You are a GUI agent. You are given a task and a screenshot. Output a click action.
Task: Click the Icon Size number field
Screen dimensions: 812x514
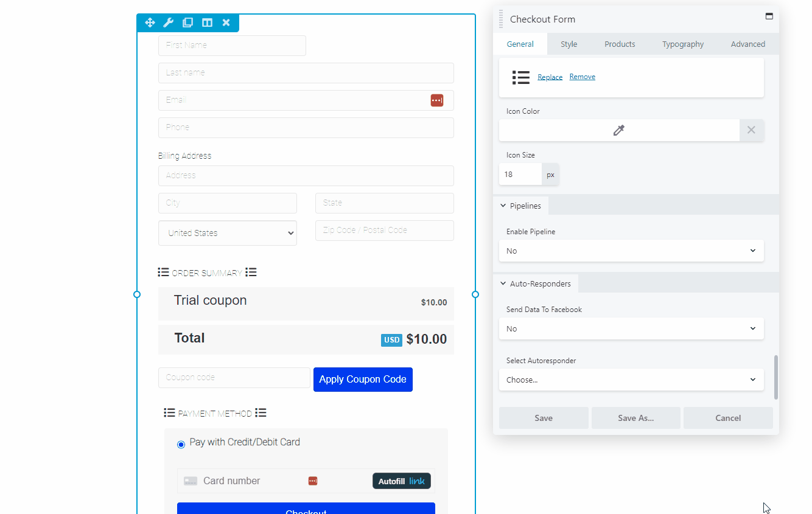(520, 175)
